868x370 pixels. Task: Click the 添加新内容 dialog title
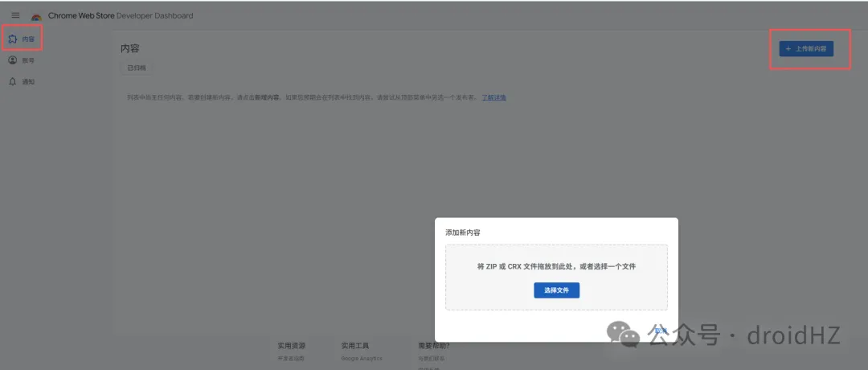[463, 232]
